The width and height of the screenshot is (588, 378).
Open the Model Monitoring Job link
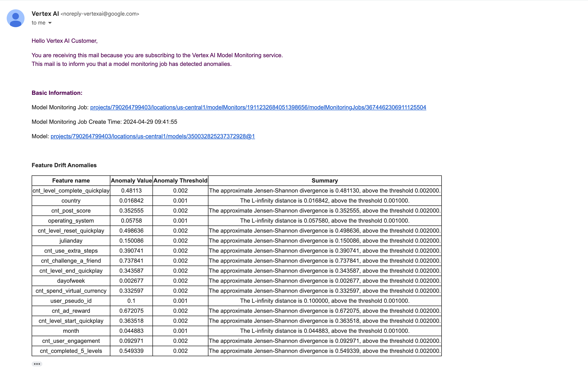tap(258, 107)
